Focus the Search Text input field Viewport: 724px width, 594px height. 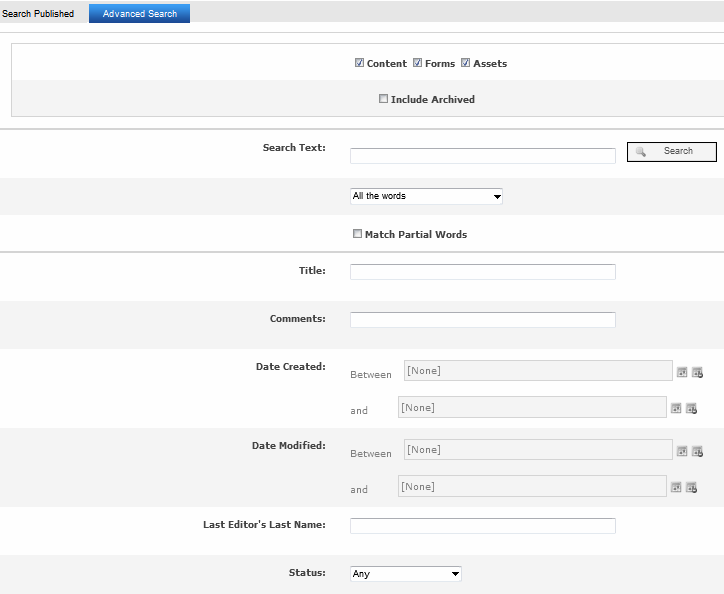pos(483,156)
